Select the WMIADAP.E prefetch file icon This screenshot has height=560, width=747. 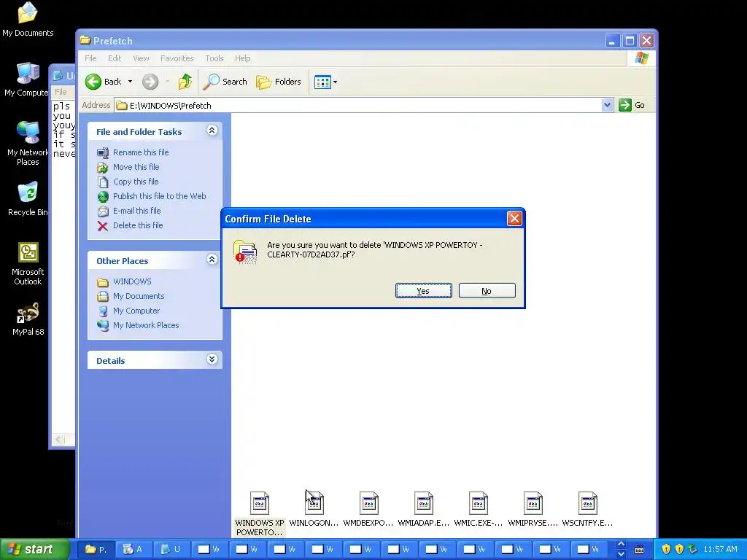424,503
